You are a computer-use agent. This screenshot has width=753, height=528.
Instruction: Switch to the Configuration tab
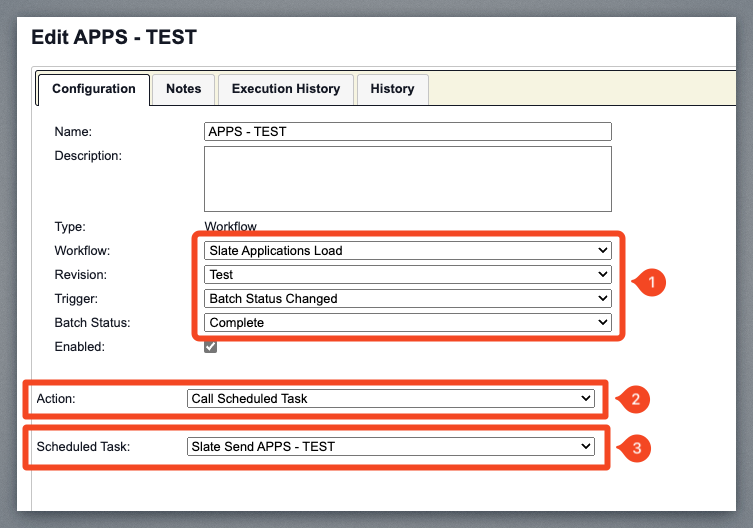tap(94, 89)
